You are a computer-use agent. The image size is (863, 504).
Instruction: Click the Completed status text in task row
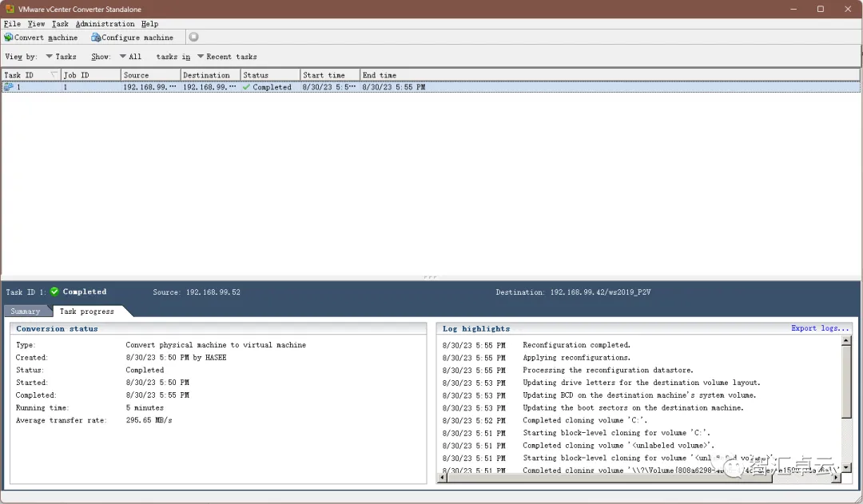click(x=272, y=87)
